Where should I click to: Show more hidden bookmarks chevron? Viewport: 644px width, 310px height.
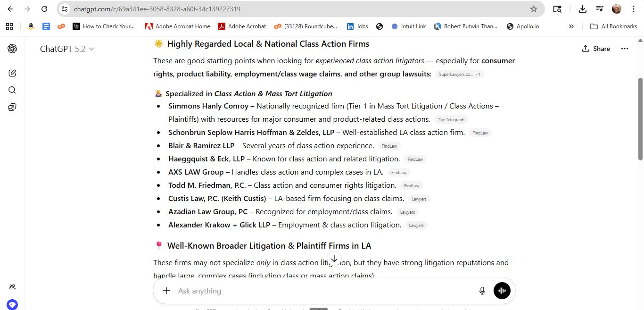(571, 26)
